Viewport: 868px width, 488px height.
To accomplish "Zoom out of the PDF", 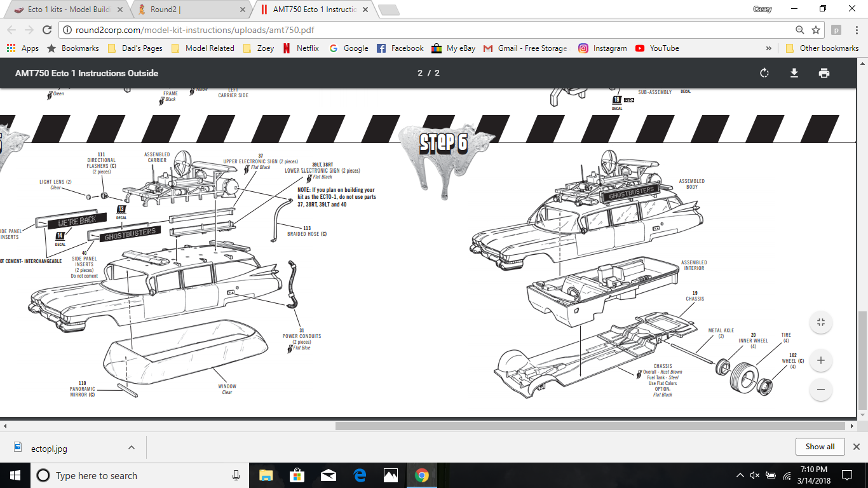I will 820,390.
